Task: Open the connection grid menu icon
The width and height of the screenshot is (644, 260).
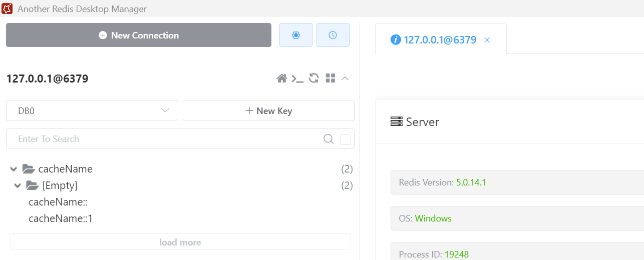Action: tap(330, 78)
